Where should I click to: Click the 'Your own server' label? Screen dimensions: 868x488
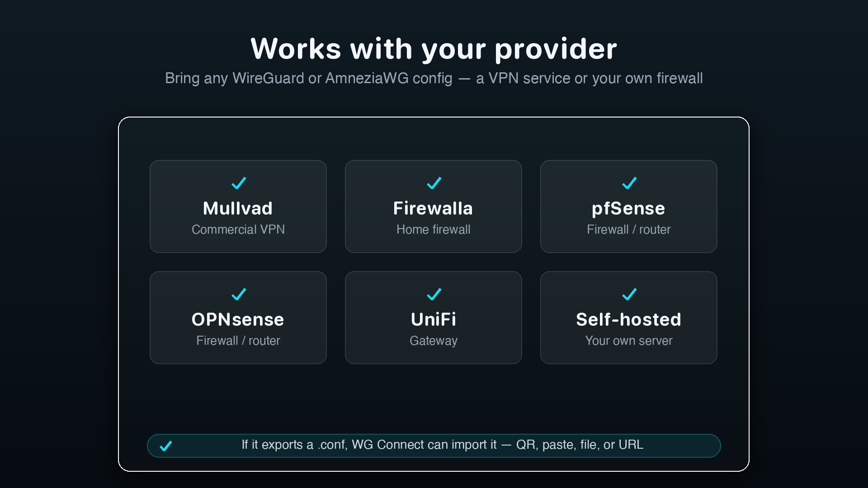pos(629,341)
